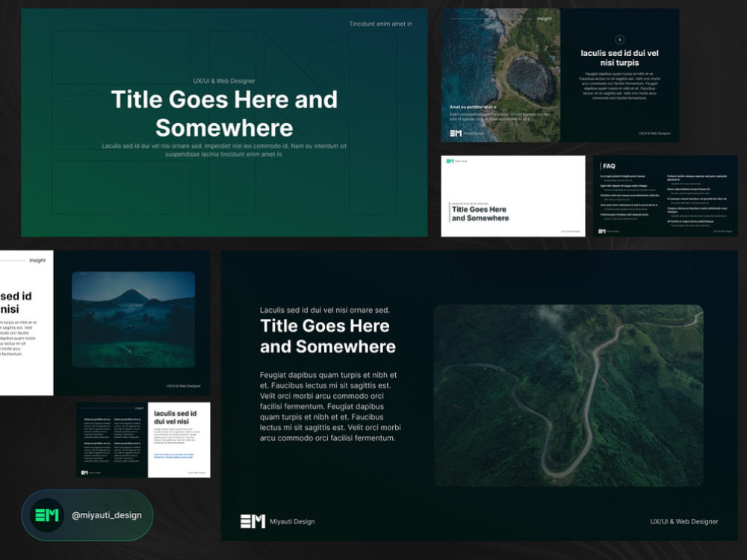This screenshot has width=747, height=560.
Task: Click the 'Amet eu porttitor at et a' caption
Action: click(x=473, y=107)
